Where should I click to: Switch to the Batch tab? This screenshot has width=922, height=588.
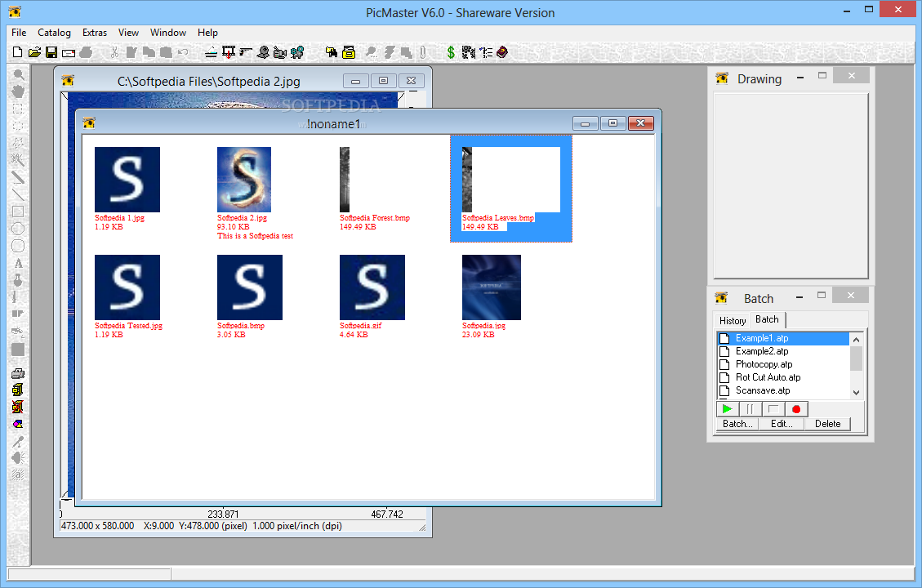(x=767, y=319)
